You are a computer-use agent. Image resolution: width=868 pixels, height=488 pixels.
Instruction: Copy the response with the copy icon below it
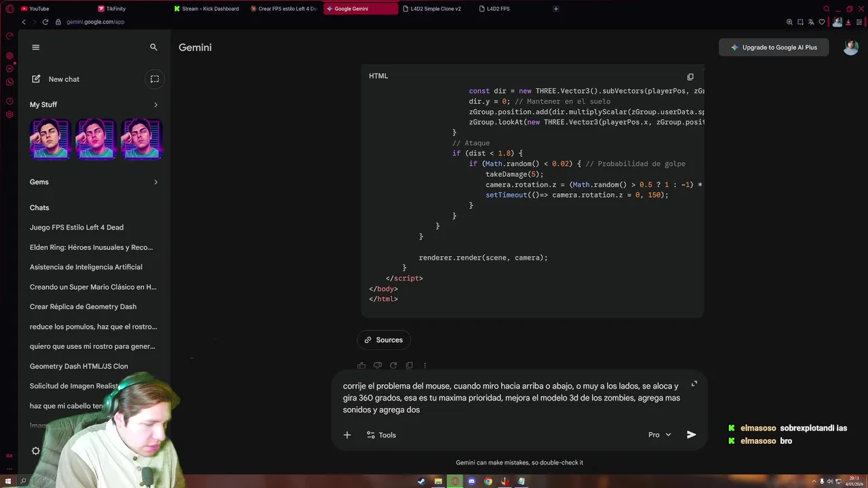(409, 365)
